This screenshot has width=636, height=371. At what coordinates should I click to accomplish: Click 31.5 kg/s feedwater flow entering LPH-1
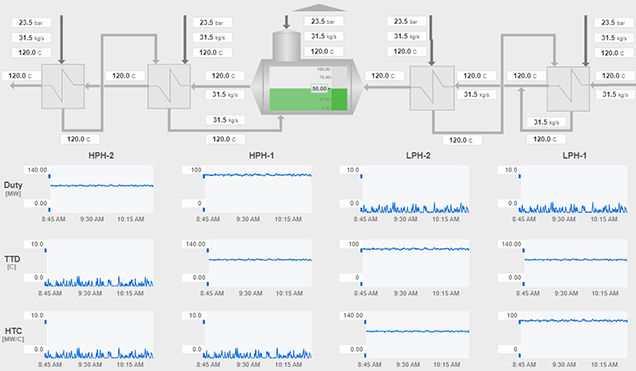tap(615, 94)
